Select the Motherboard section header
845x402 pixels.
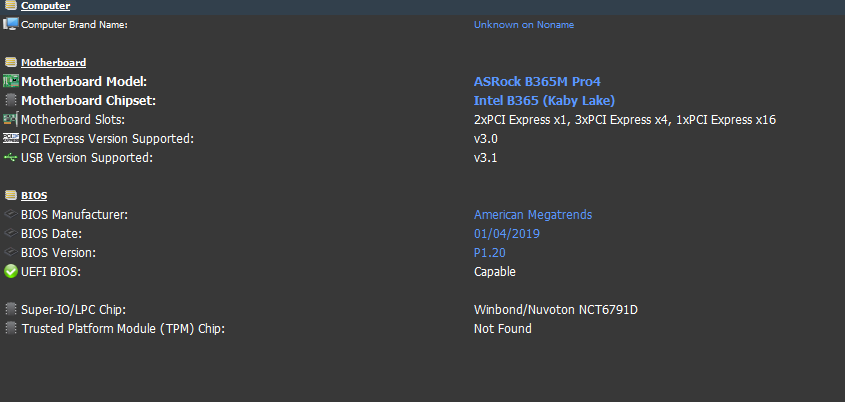tap(53, 62)
